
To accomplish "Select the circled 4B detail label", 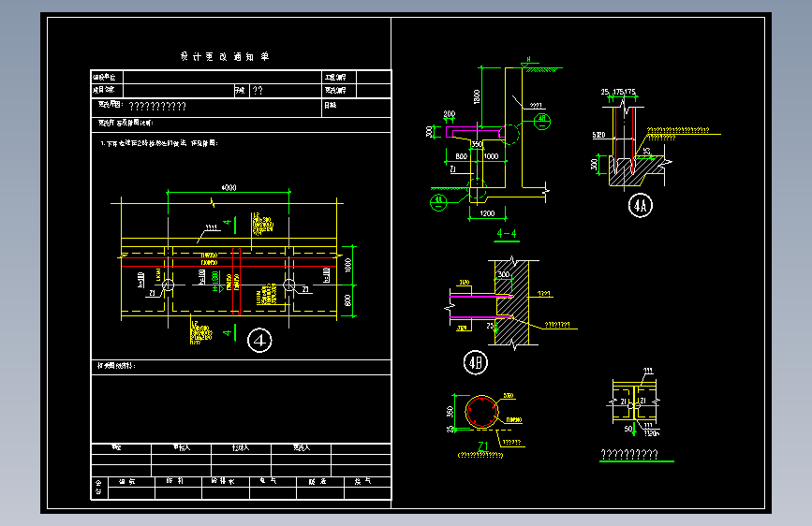I will [476, 362].
